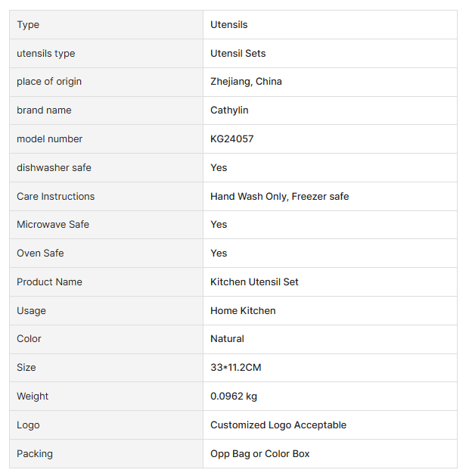Click "Zhejiang, China" origin value
469x476 pixels.
point(246,82)
